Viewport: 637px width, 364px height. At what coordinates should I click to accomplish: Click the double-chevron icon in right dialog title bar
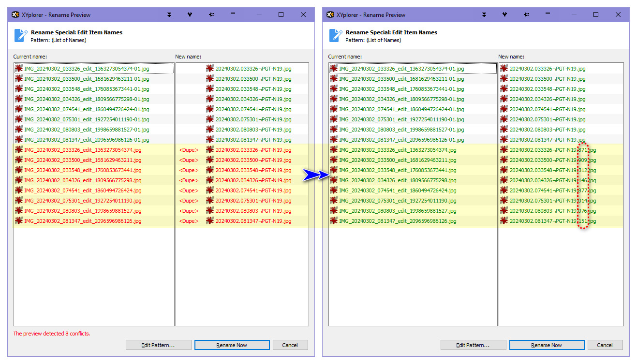point(484,15)
